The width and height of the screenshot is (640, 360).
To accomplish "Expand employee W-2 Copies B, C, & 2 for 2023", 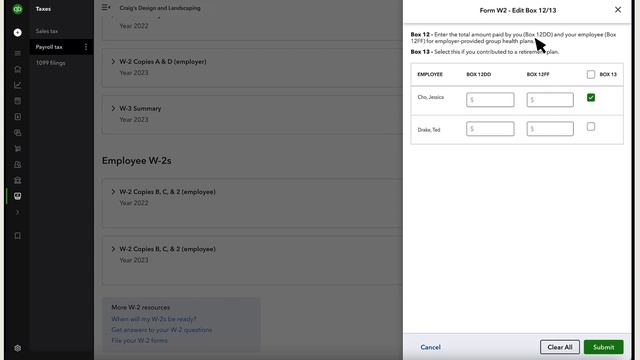I will point(113,249).
